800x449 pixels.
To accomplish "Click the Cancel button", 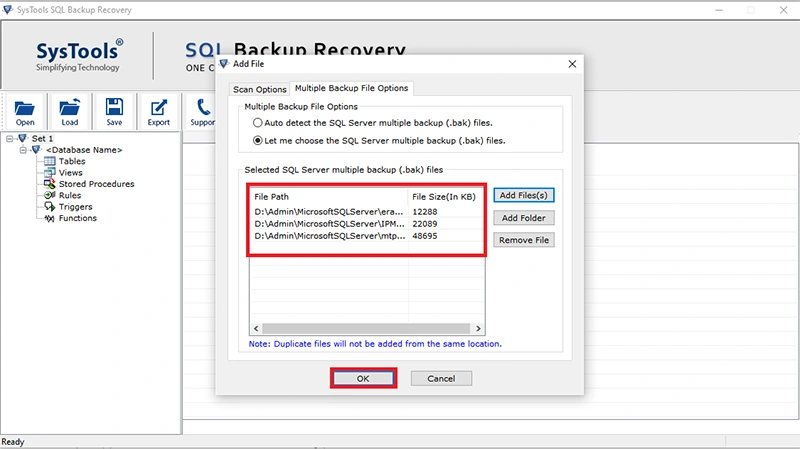I will click(441, 379).
